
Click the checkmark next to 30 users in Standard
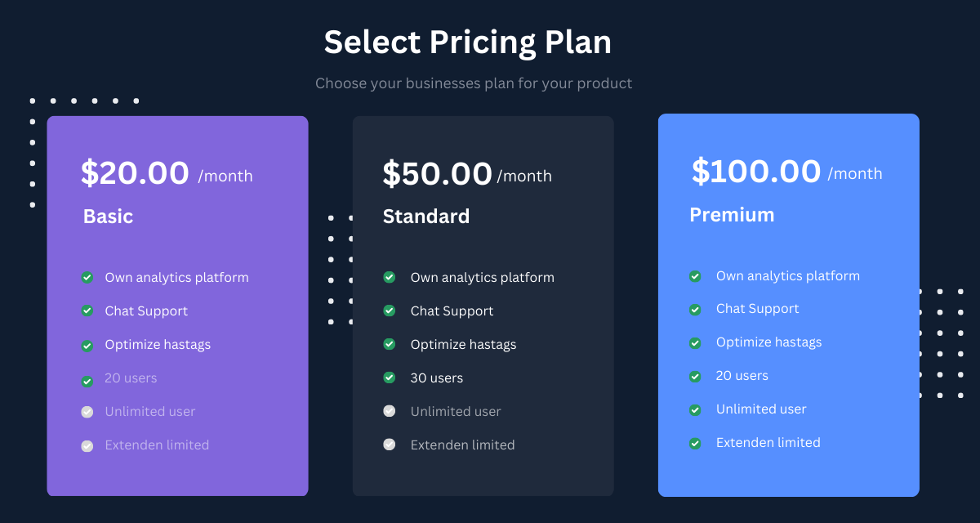click(x=390, y=378)
